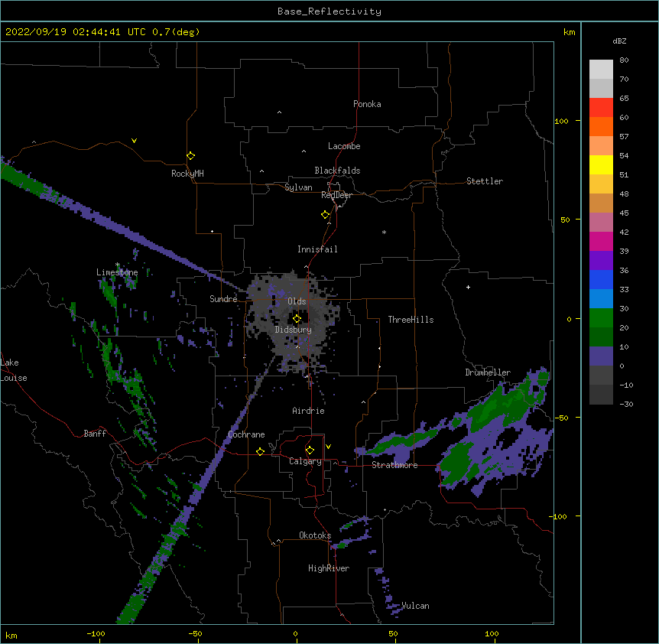This screenshot has width=659, height=644.
Task: Click the Cochrane label
Action: (246, 434)
